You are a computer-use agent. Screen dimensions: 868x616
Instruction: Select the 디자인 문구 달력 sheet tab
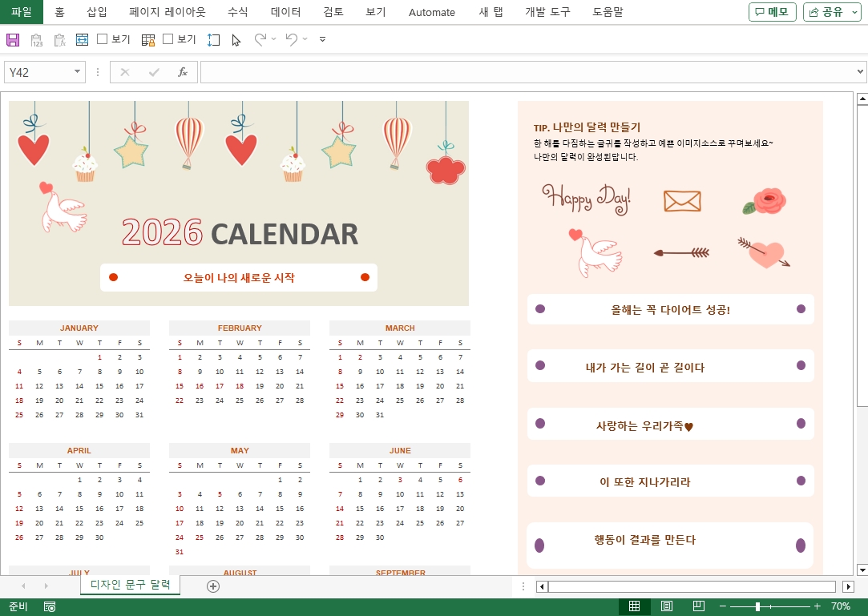130,586
